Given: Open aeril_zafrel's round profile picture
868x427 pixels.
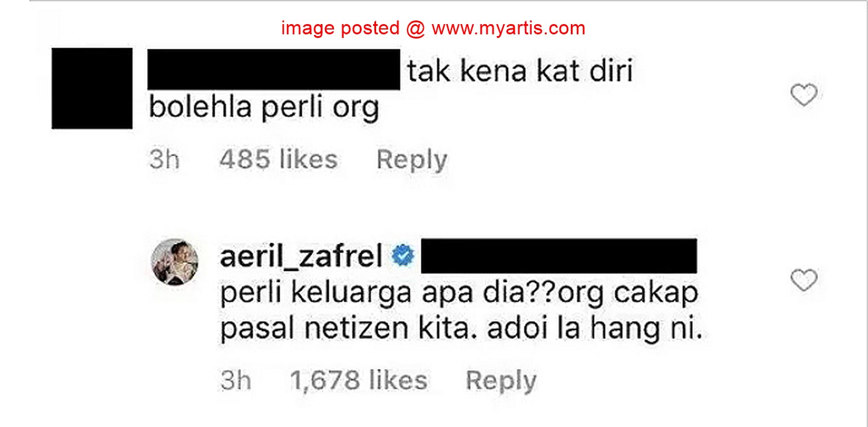Looking at the screenshot, I should click(x=175, y=261).
